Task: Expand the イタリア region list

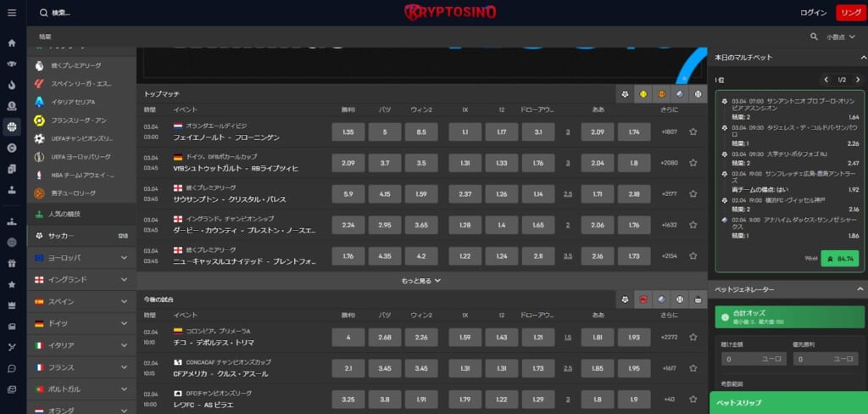Action: pyautogui.click(x=81, y=345)
